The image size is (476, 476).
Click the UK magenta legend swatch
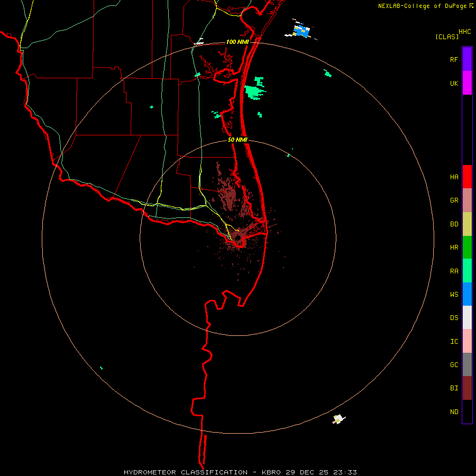click(467, 83)
